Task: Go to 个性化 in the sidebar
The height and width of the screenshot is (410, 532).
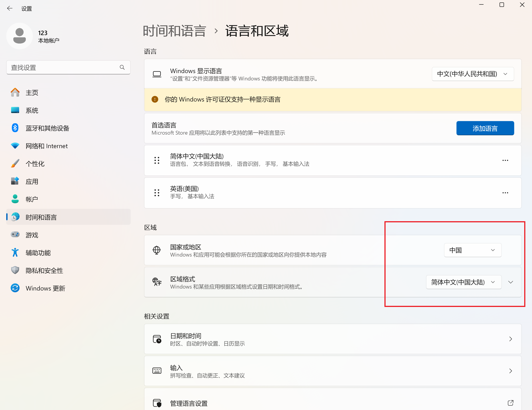Action: (x=35, y=164)
